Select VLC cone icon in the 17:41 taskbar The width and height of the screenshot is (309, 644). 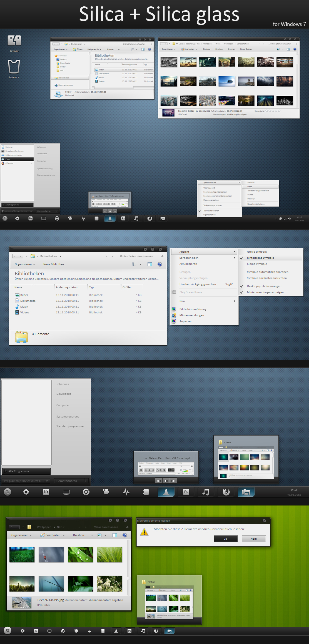pyautogui.click(x=166, y=492)
